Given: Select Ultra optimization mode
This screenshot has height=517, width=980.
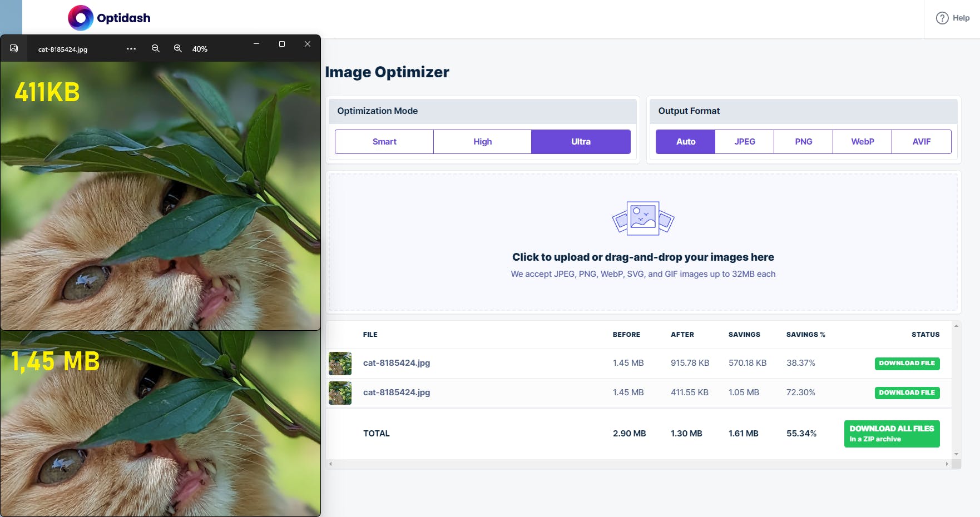Looking at the screenshot, I should tap(581, 142).
